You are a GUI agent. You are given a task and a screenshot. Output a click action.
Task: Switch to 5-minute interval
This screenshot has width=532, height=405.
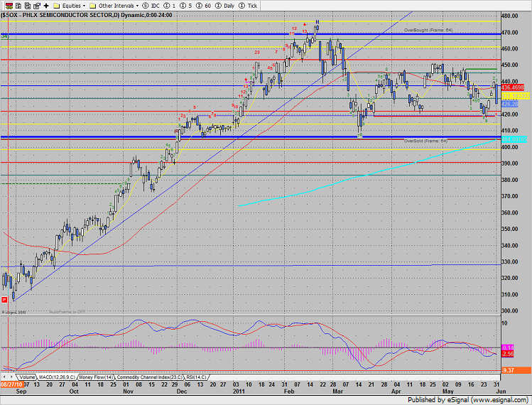185,6
